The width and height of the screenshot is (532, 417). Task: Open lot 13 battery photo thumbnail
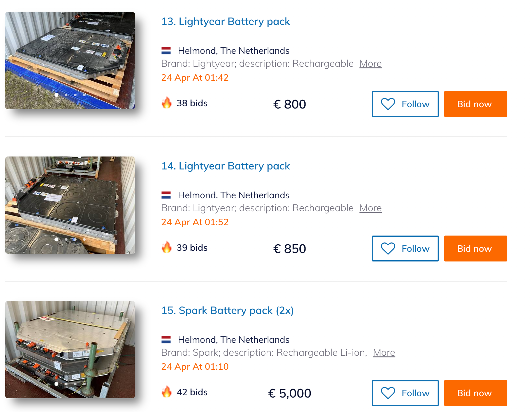[70, 61]
